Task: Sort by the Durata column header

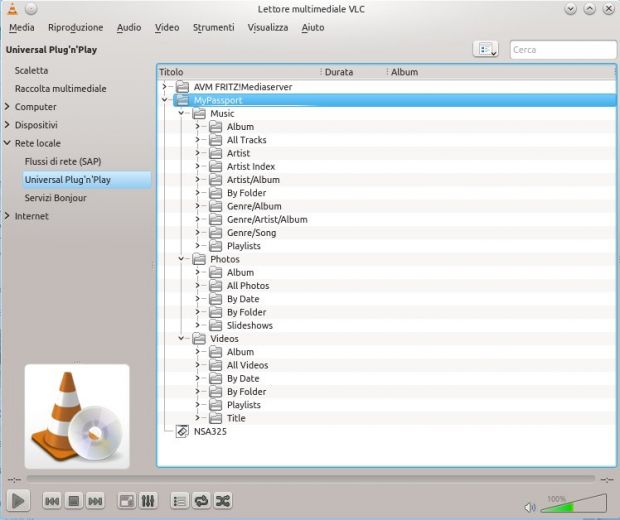Action: (x=354, y=72)
